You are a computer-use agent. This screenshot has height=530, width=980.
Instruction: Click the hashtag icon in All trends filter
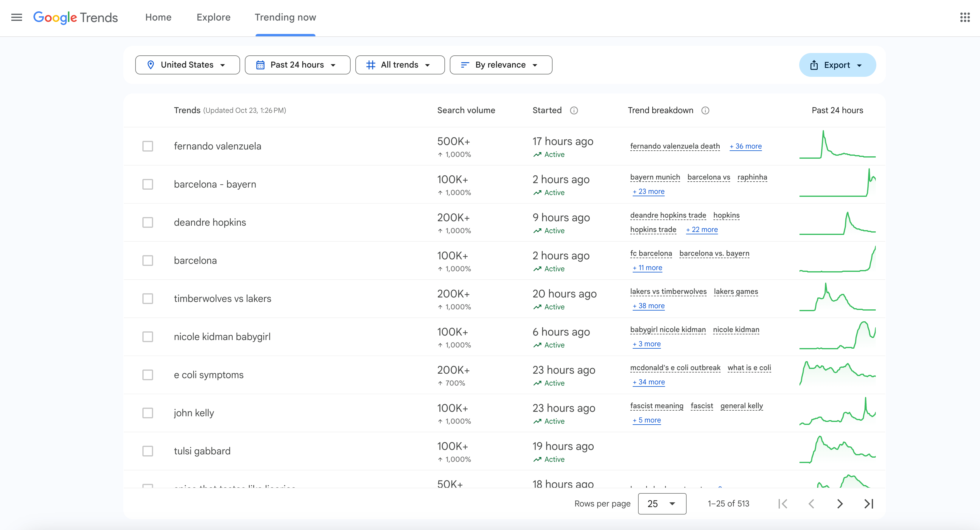371,65
